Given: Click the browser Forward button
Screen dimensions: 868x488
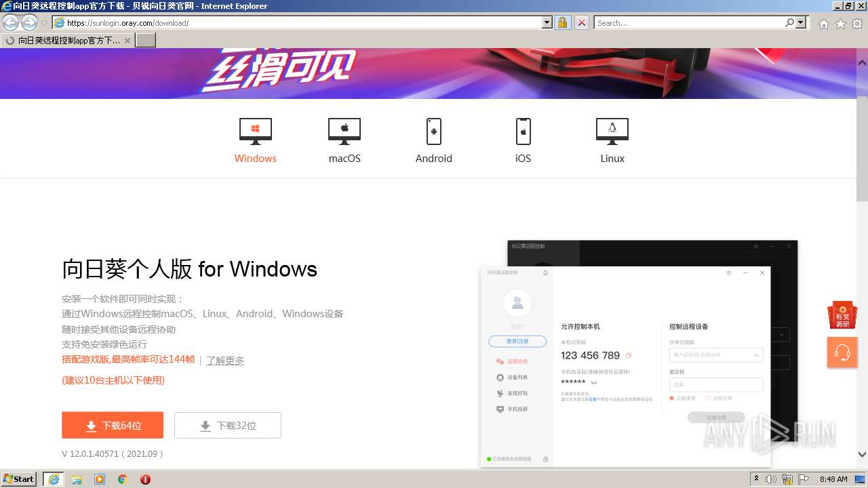Looking at the screenshot, I should pos(29,22).
